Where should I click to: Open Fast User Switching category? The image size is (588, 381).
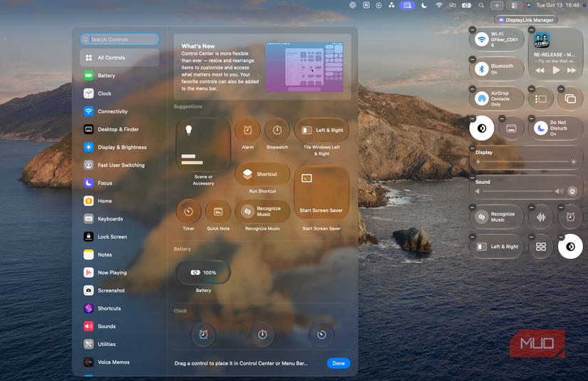119,165
